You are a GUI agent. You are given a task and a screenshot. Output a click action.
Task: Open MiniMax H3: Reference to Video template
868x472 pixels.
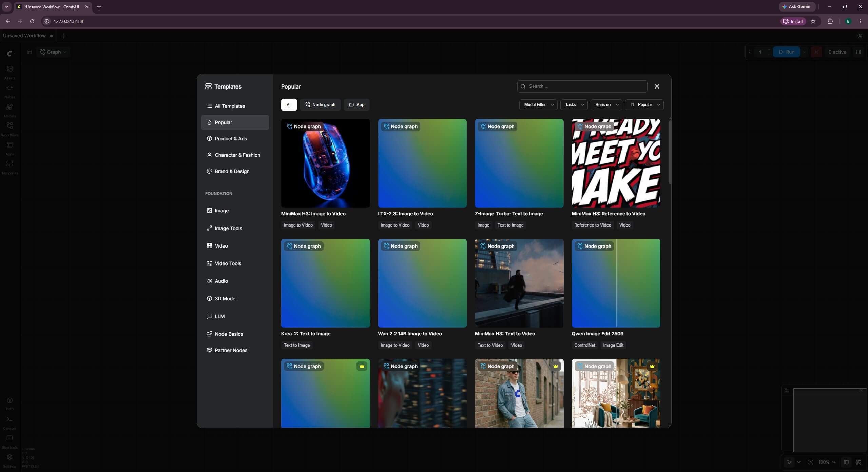[616, 163]
